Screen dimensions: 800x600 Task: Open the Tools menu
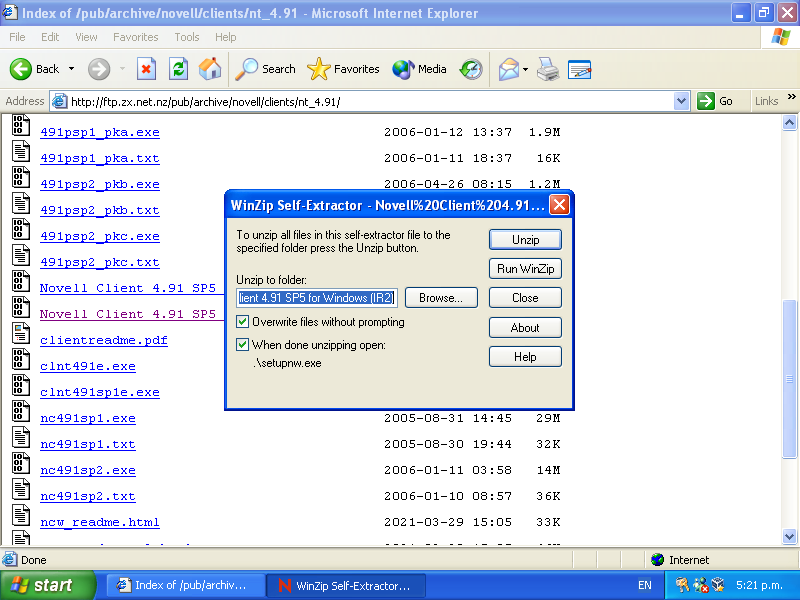coord(187,37)
